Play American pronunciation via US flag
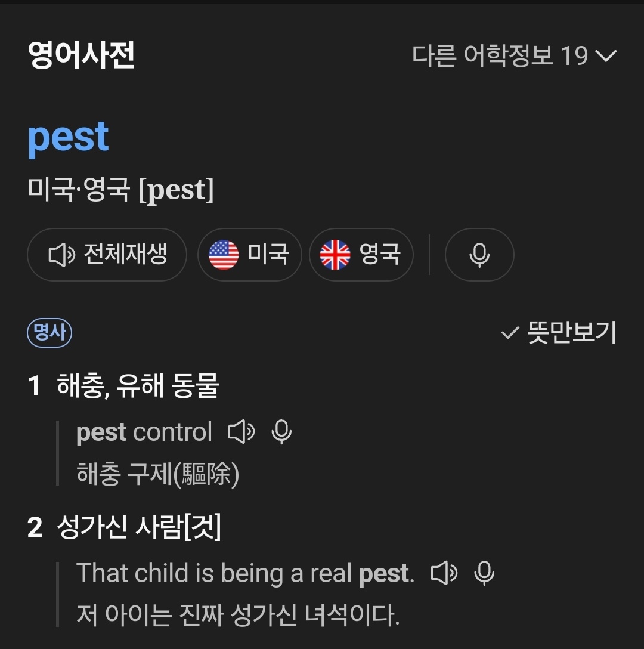The width and height of the screenshot is (644, 649). [249, 255]
